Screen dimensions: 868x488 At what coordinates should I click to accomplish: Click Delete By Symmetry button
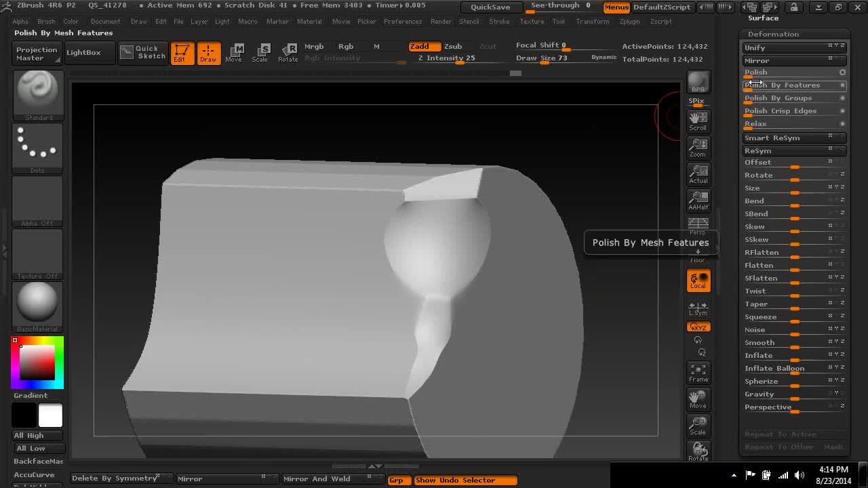tap(122, 479)
